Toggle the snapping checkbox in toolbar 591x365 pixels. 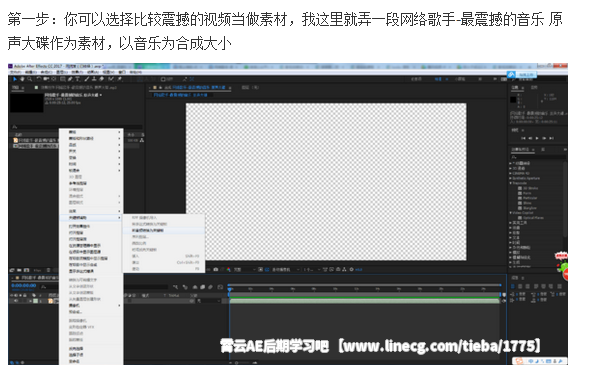163,79
